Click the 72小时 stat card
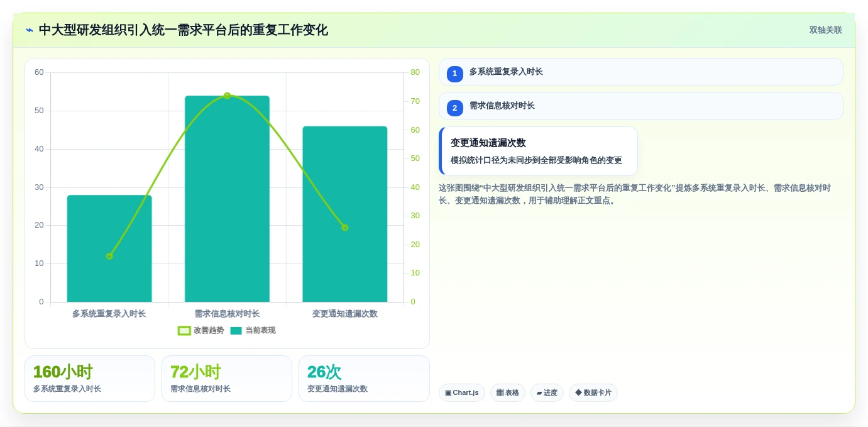The height and width of the screenshot is (427, 868). click(x=227, y=379)
